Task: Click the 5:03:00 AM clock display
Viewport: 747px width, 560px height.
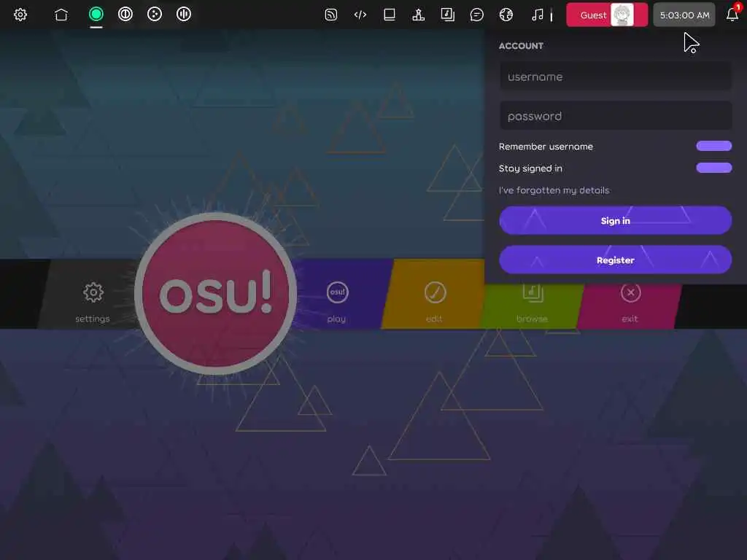Action: click(684, 15)
